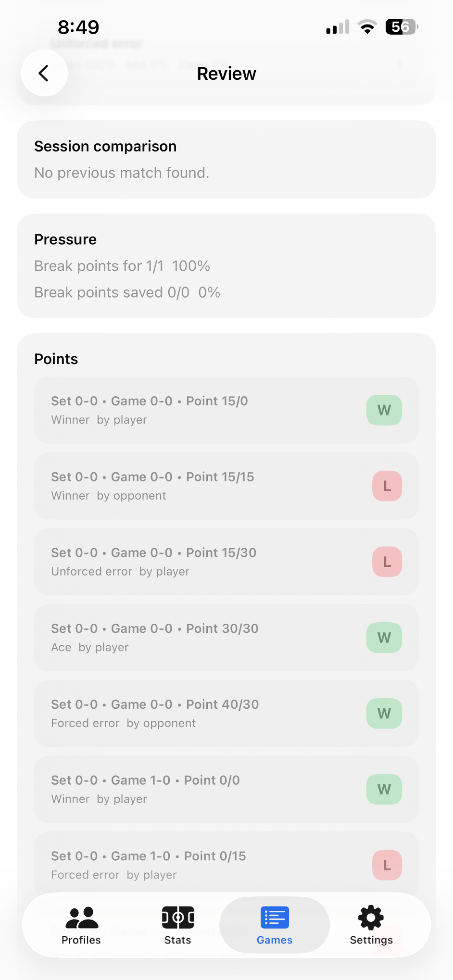Image resolution: width=453 pixels, height=980 pixels.
Task: Toggle the win marker on Point 40/30
Action: point(383,714)
